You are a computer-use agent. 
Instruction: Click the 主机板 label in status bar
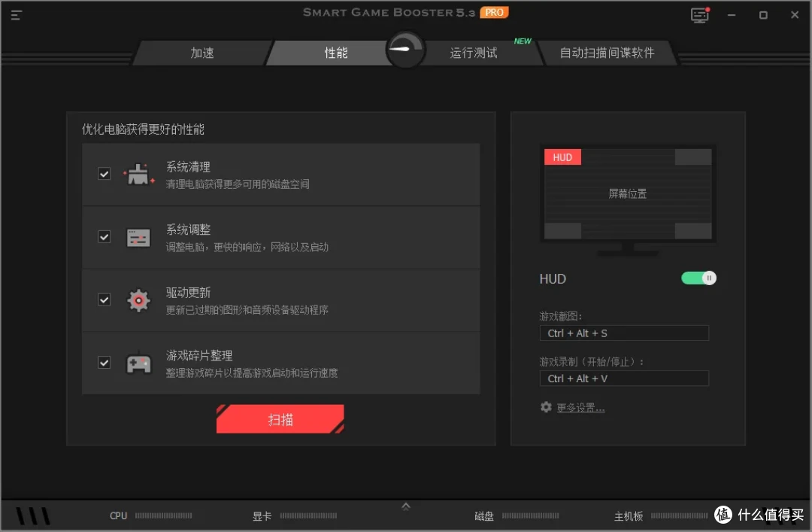pos(628,516)
